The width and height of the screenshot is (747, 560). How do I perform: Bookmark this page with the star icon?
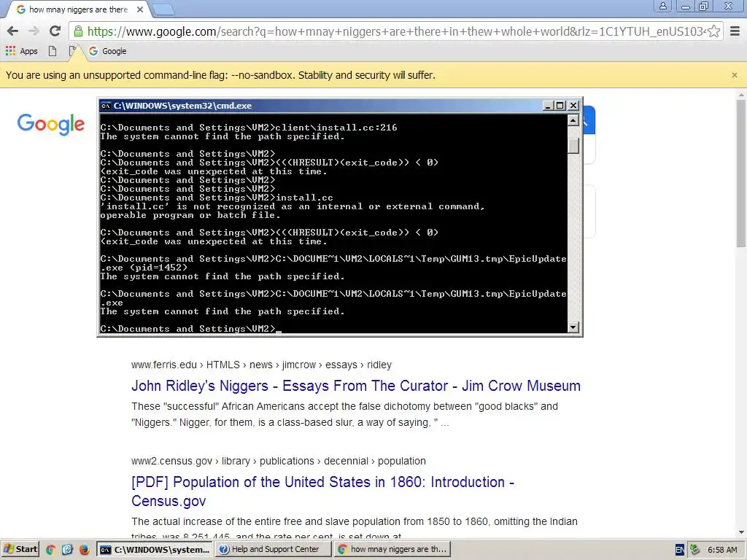(x=713, y=31)
